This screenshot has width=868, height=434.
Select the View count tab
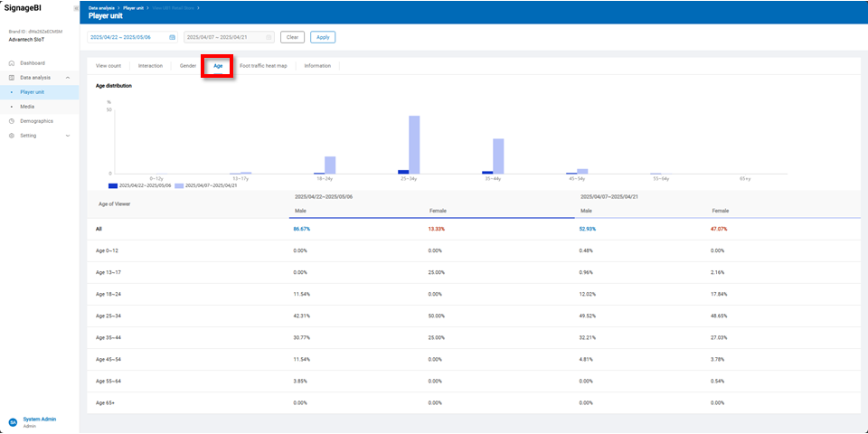tap(108, 66)
